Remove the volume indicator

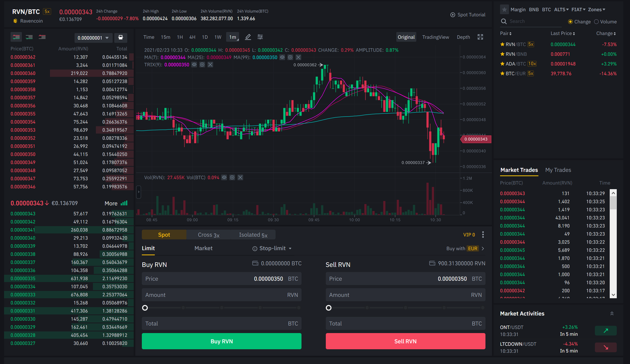240,178
